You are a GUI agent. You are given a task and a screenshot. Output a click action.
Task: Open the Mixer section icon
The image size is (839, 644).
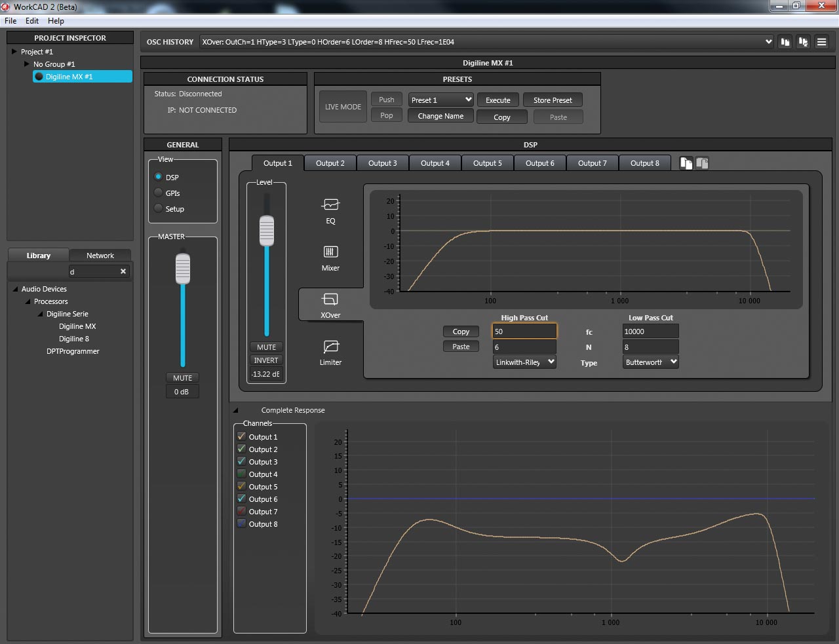pyautogui.click(x=330, y=252)
